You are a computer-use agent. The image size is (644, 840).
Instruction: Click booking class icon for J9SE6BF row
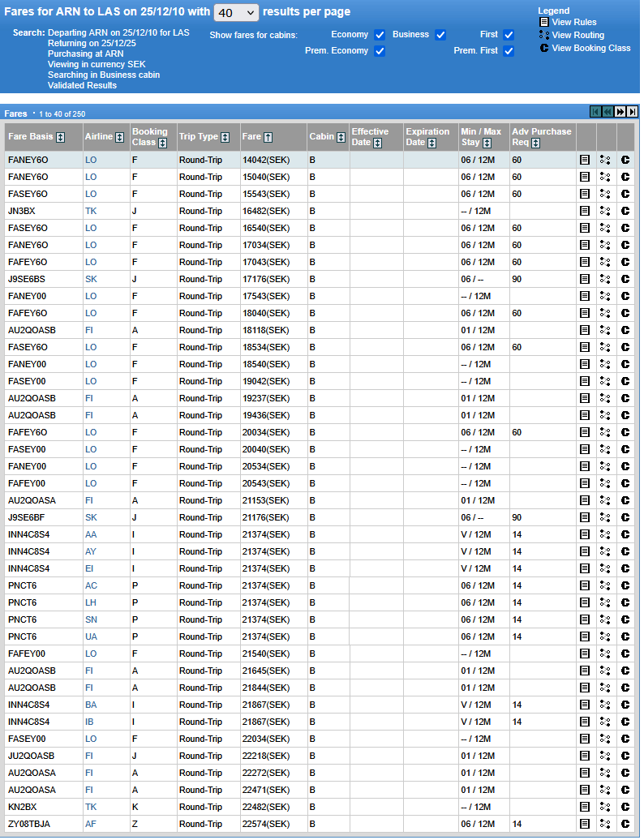click(625, 517)
